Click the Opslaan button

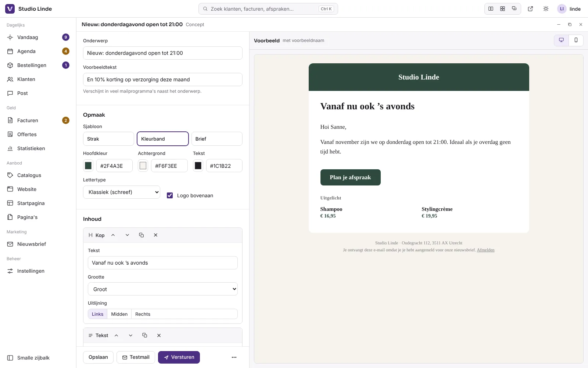98,357
